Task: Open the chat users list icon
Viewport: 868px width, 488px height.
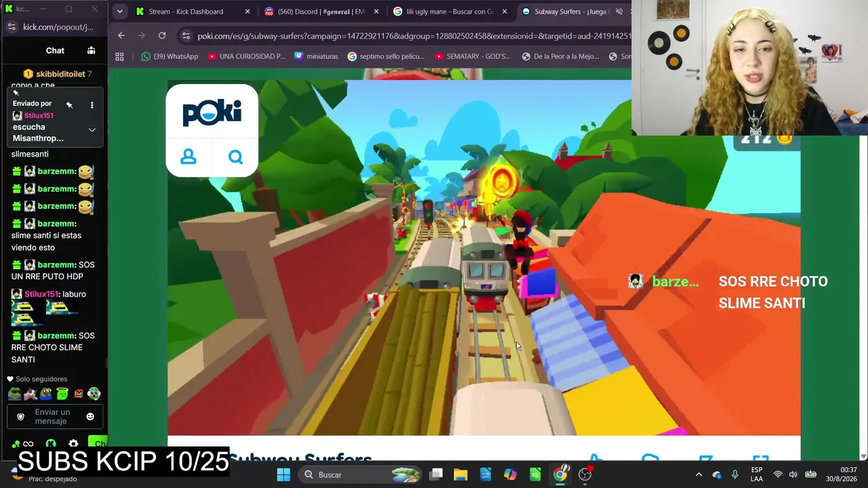Action: 91,50
